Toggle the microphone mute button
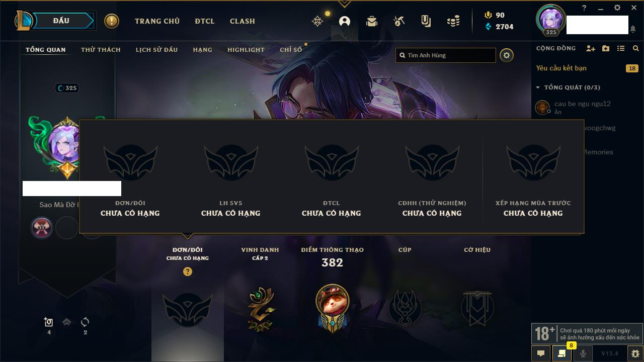The image size is (644, 362). pyautogui.click(x=583, y=353)
